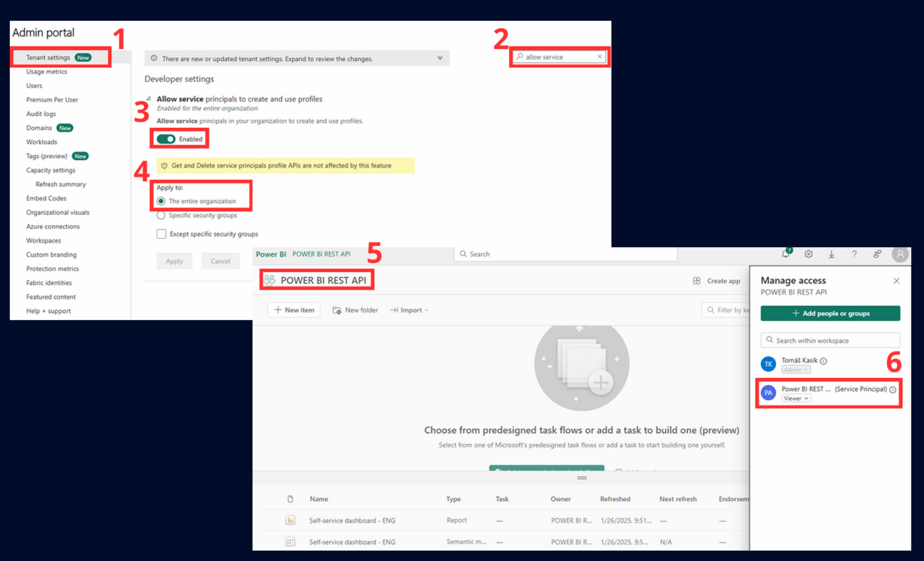Click the share feedback icon in header
The height and width of the screenshot is (561, 924).
pyautogui.click(x=877, y=254)
